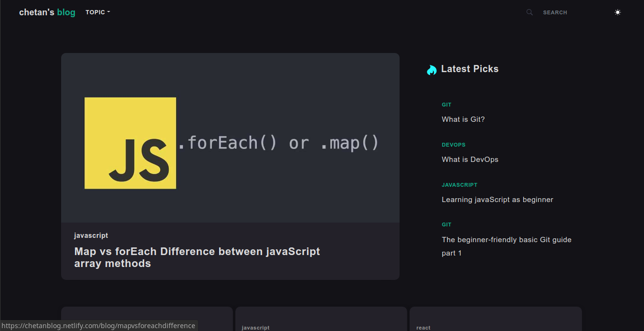Click the search magnifier icon

click(529, 12)
